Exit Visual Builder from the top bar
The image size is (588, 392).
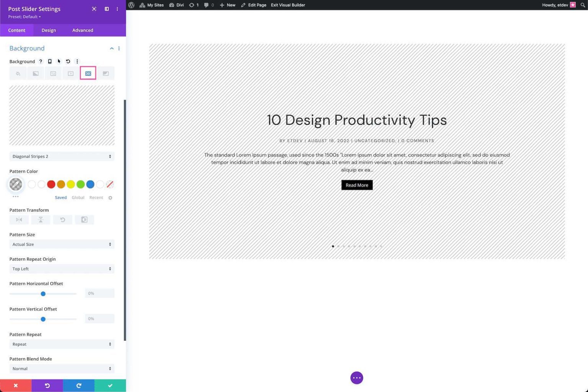(x=288, y=5)
